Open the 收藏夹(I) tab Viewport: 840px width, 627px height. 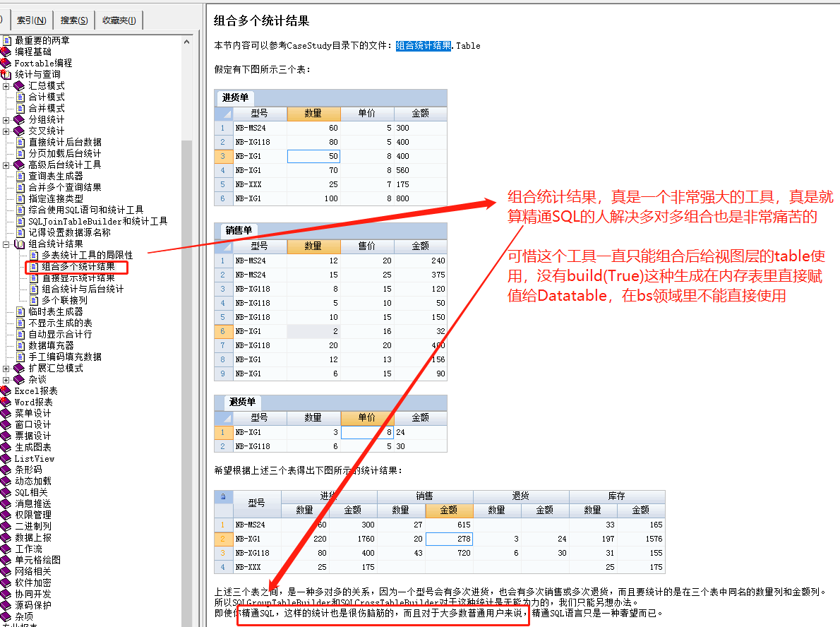119,20
